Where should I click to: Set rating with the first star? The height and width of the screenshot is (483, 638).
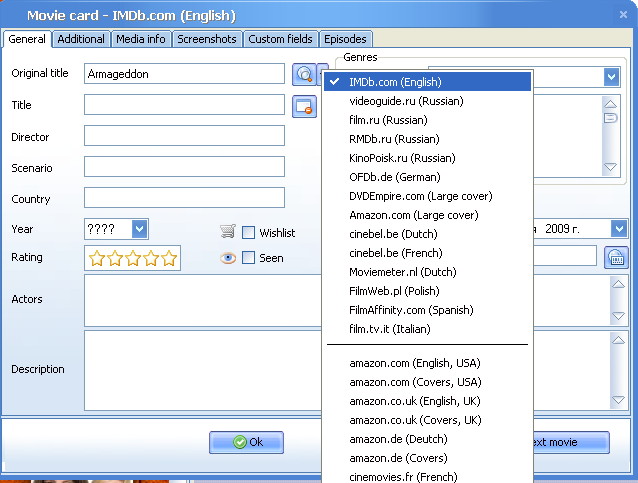[x=97, y=258]
